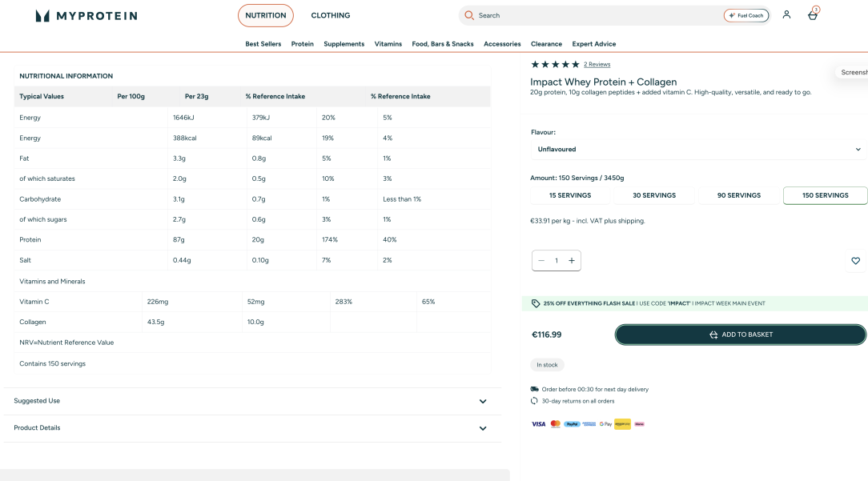Click the Protein 174% reference intake
868x481 pixels.
click(330, 239)
